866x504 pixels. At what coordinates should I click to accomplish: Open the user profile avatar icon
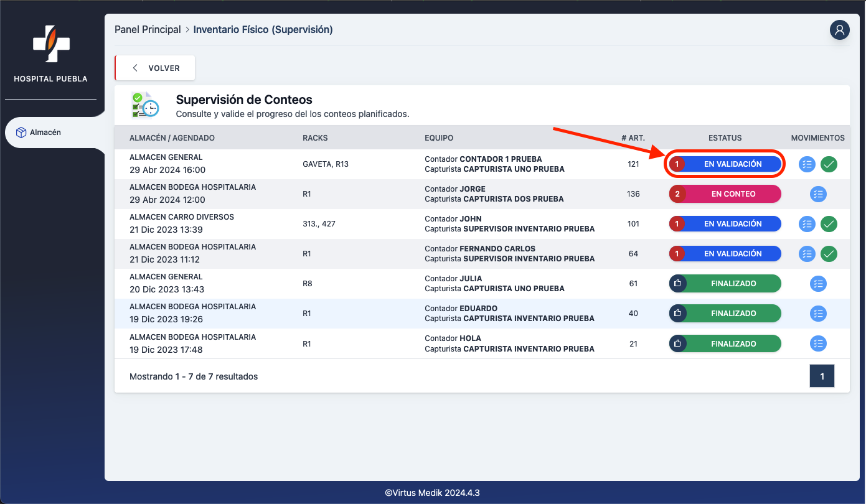click(839, 30)
